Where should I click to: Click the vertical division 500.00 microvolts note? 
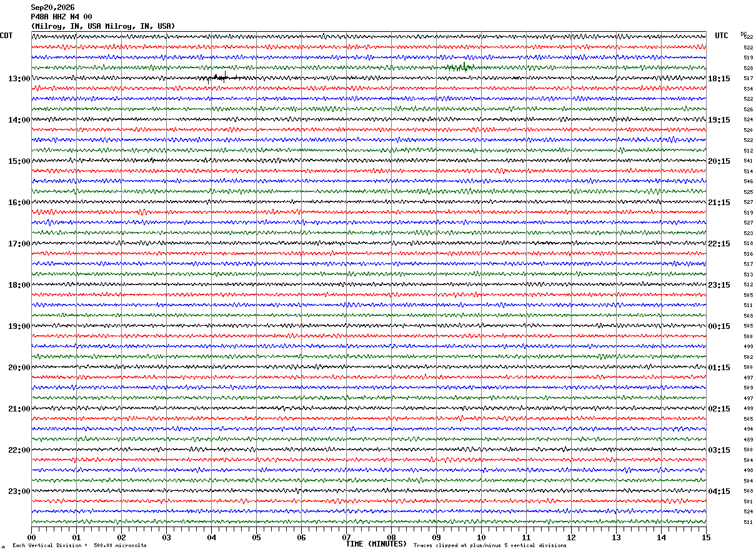79,546
